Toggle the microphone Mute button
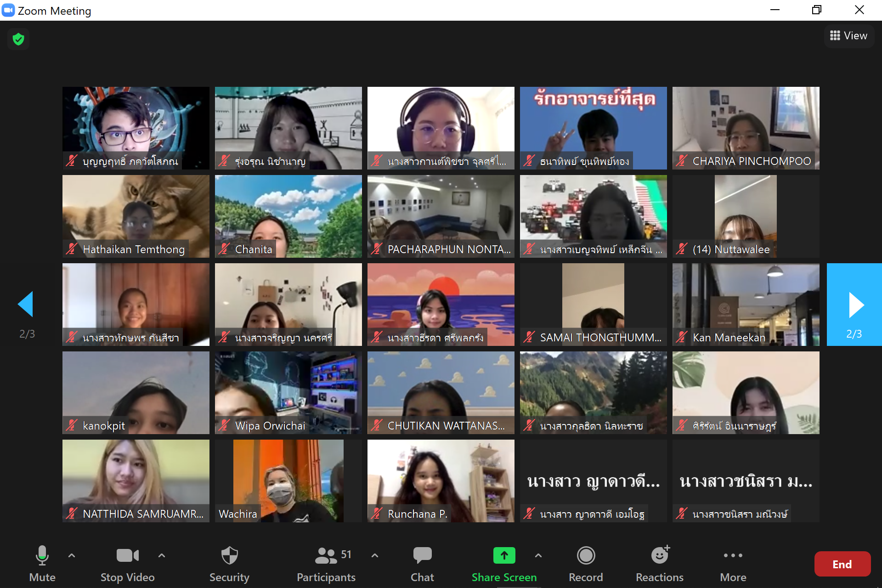 tap(42, 556)
